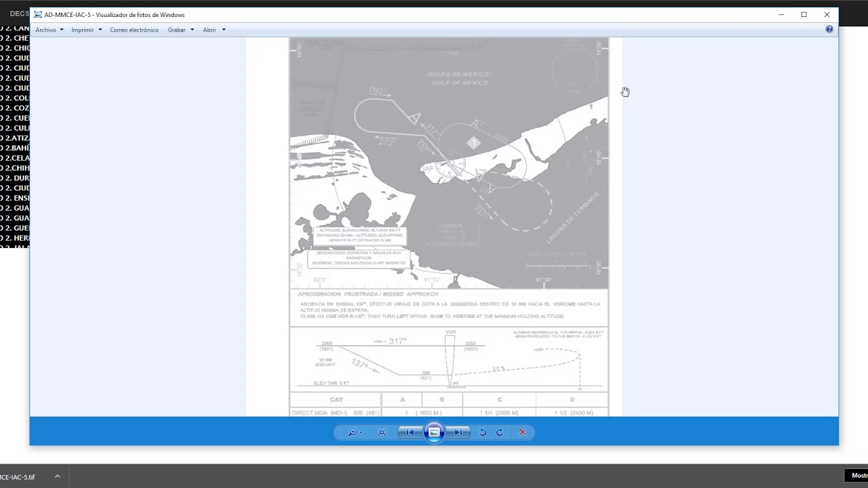Expand the Abrir dropdown arrow
This screenshot has height=488, width=868.
[x=224, y=30]
